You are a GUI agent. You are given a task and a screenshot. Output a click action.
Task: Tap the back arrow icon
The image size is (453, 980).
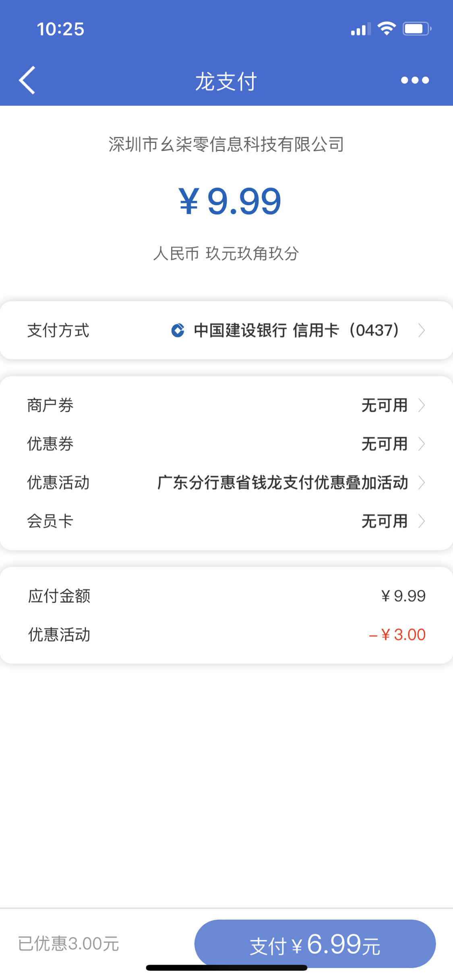pos(27,80)
